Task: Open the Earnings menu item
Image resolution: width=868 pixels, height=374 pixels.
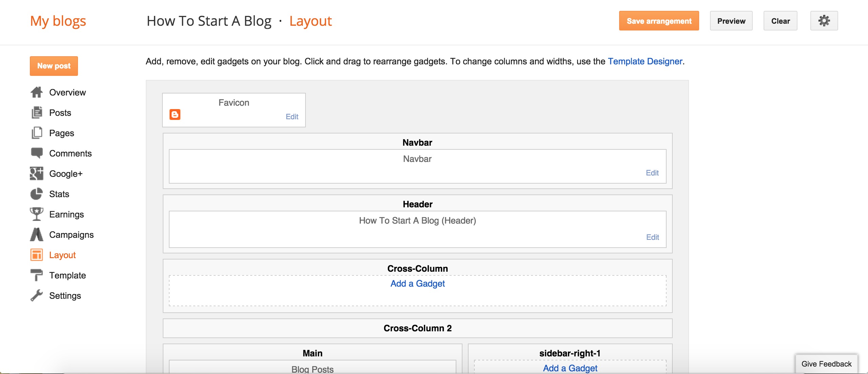Action: click(x=66, y=214)
